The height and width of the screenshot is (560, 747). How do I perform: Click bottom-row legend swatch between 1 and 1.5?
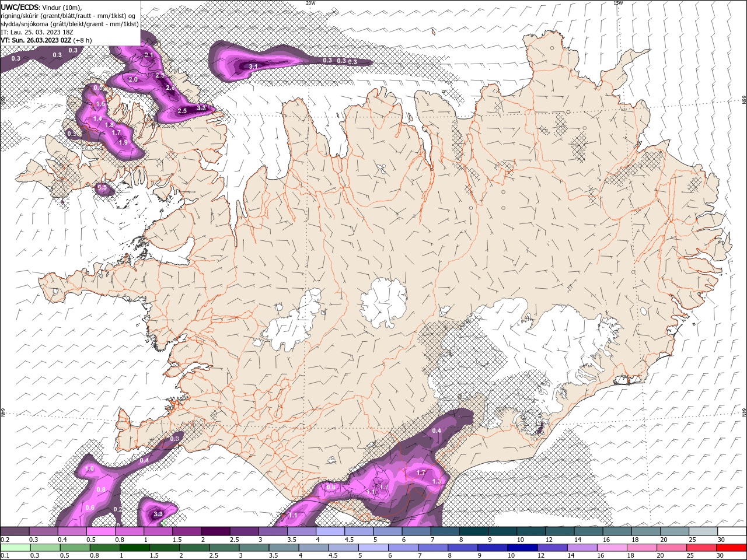[x=135, y=548]
